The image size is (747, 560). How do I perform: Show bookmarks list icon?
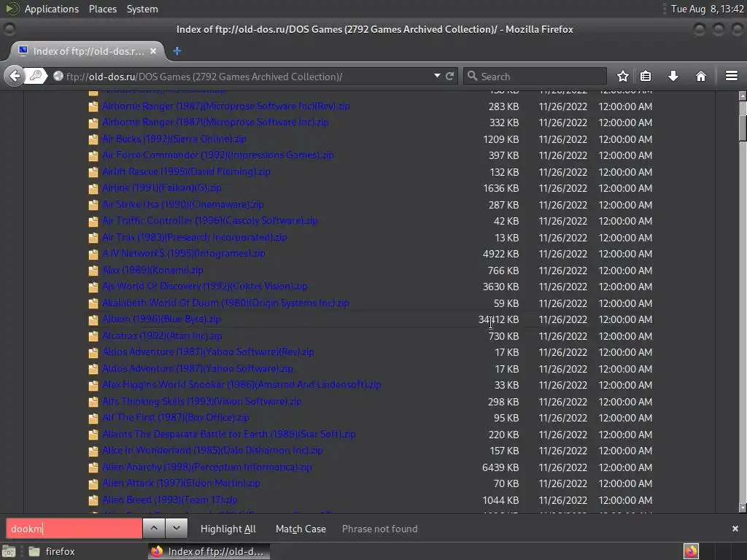coord(646,76)
